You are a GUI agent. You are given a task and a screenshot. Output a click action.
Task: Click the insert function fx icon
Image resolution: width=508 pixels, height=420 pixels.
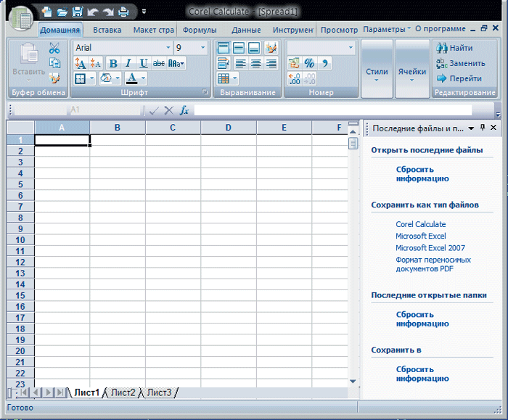184,110
